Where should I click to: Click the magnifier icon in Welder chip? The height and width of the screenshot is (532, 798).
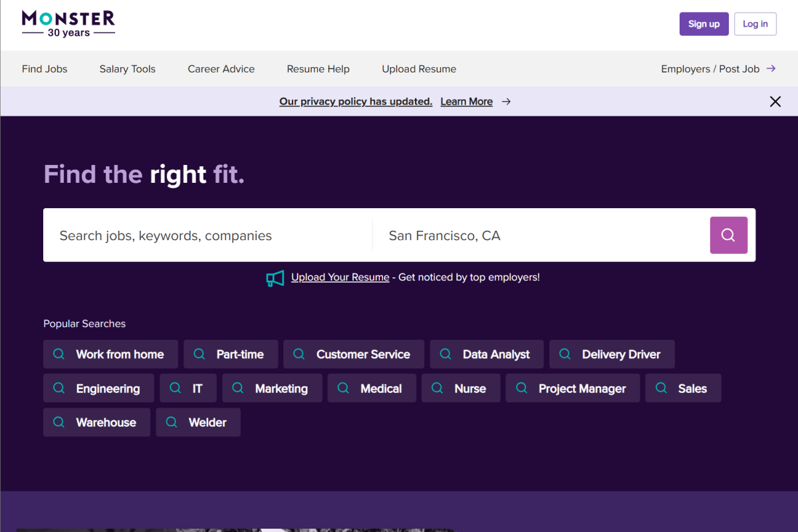coord(172,422)
